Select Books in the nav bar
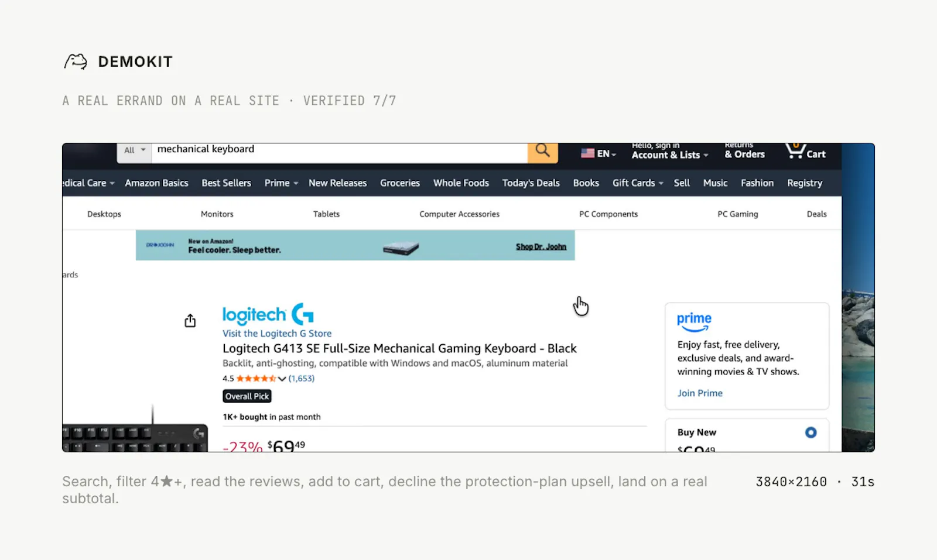The height and width of the screenshot is (560, 937). point(586,183)
